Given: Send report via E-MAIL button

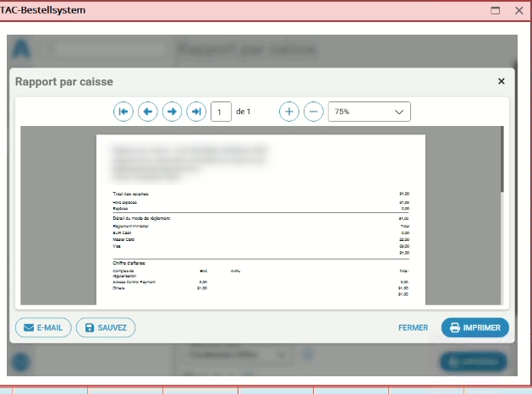Looking at the screenshot, I should [x=43, y=328].
